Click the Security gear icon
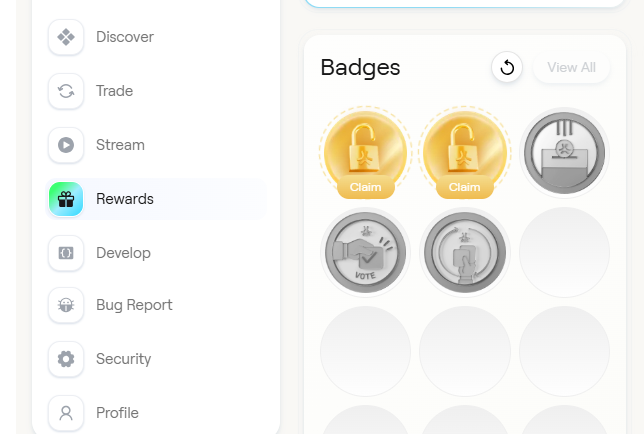This screenshot has height=434, width=644. [x=66, y=359]
